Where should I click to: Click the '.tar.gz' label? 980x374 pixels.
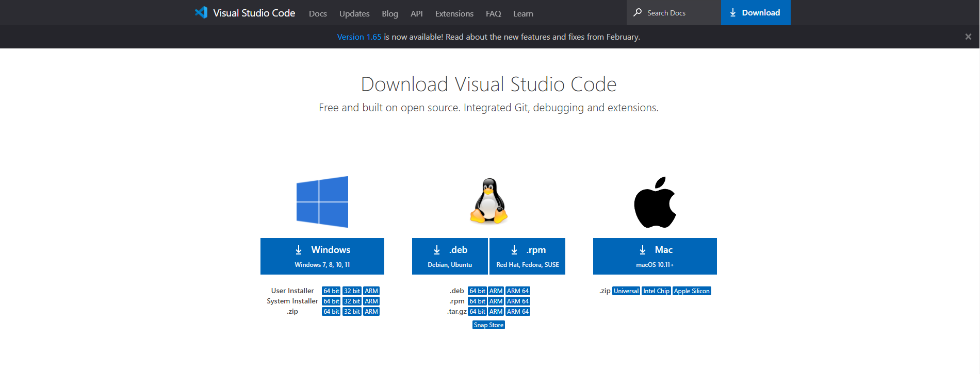[457, 312]
